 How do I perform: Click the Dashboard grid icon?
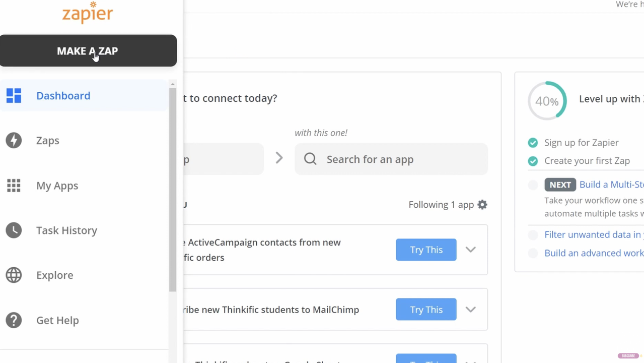pyautogui.click(x=14, y=96)
